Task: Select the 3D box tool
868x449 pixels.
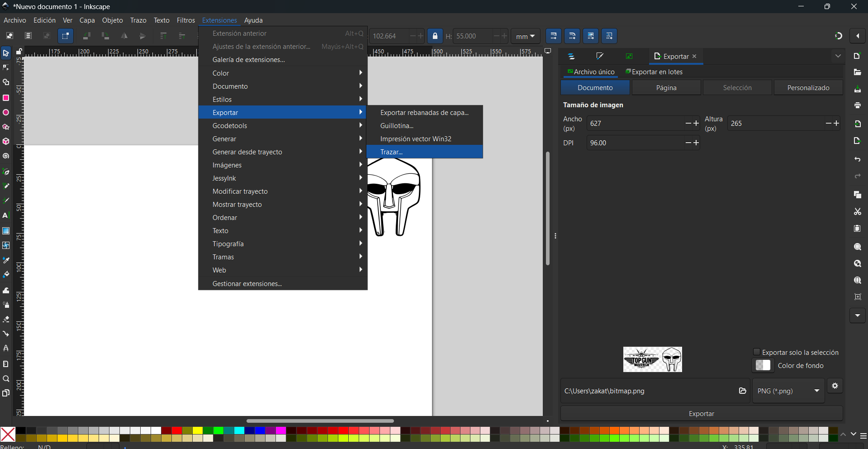Action: coord(6,142)
